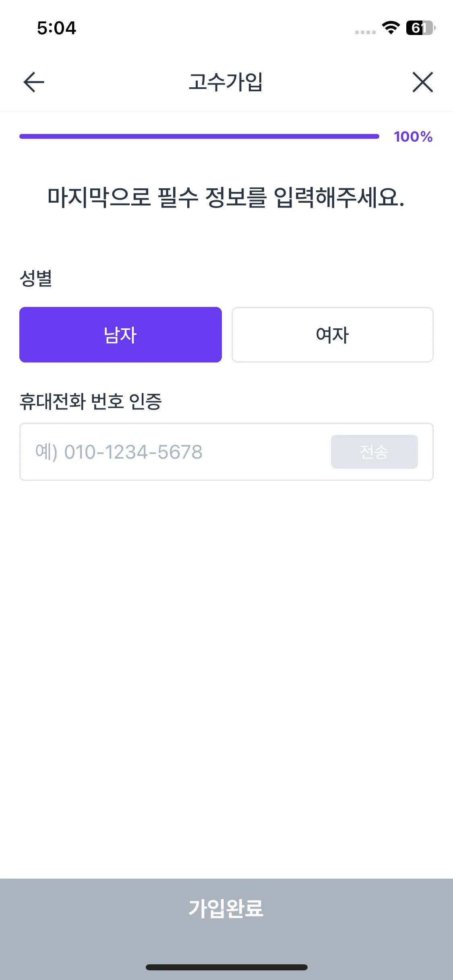Tap the 100% progress label

(x=413, y=137)
